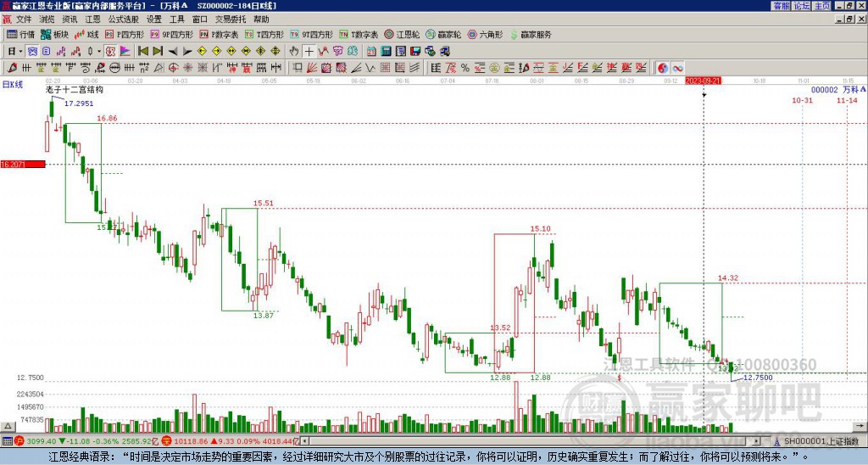Click the red 16.2071 price tag
The width and height of the screenshot is (868, 465).
[23, 165]
